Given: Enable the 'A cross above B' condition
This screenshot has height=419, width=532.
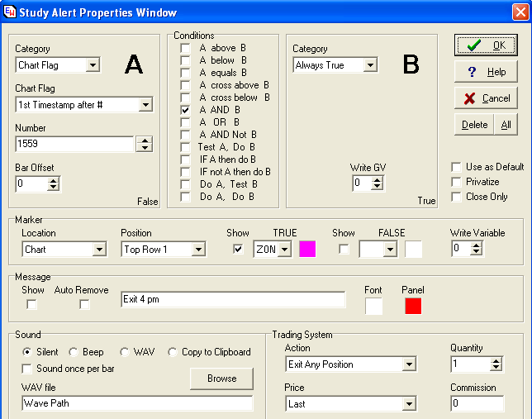Looking at the screenshot, I should click(186, 85).
